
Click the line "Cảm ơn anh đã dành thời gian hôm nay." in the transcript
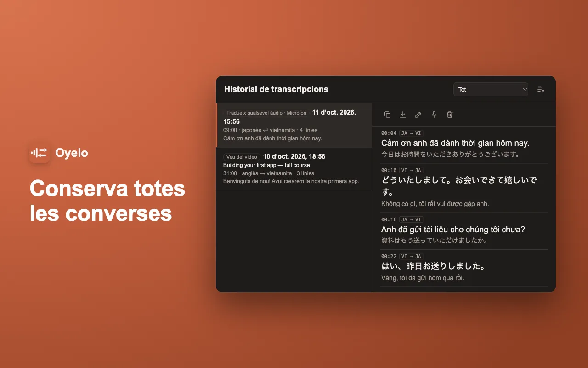[x=455, y=143]
